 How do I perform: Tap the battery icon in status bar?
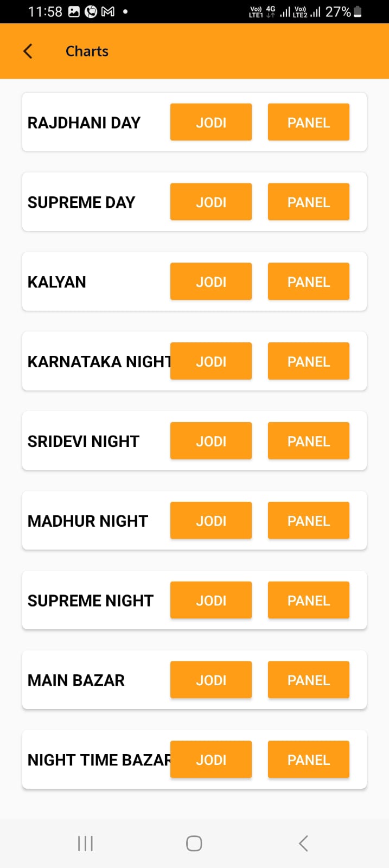[x=358, y=11]
